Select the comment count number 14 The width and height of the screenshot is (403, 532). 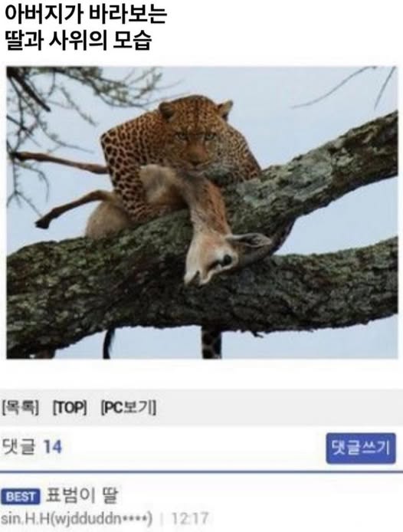click(x=53, y=447)
